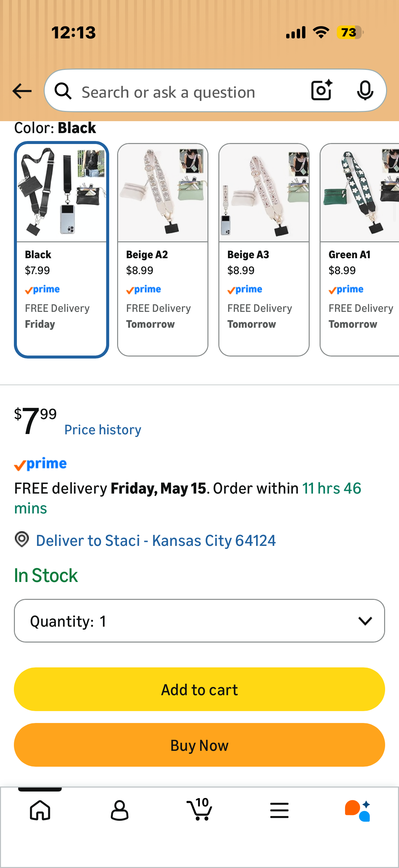This screenshot has width=399, height=868.
Task: Launch the Rufus AI assistant icon
Action: pos(358,811)
